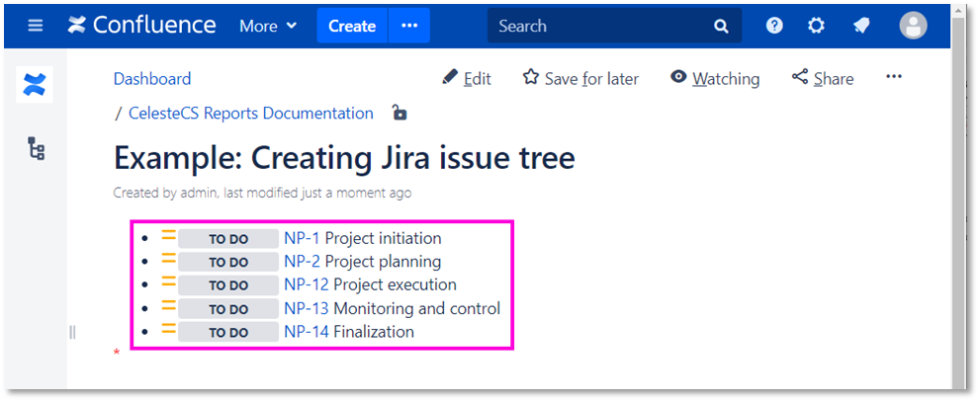The image size is (980, 402).
Task: Open the settings gear menu
Action: pyautogui.click(x=816, y=26)
